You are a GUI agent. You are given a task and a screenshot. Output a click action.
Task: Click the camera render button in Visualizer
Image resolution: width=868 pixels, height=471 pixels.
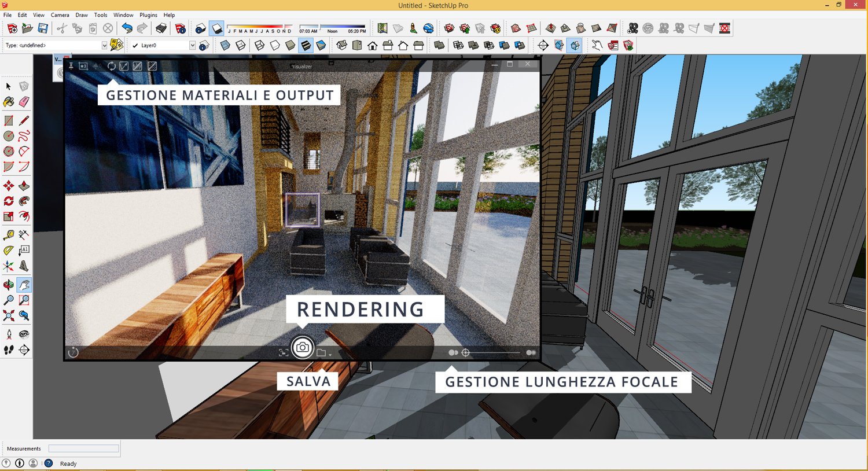(302, 348)
